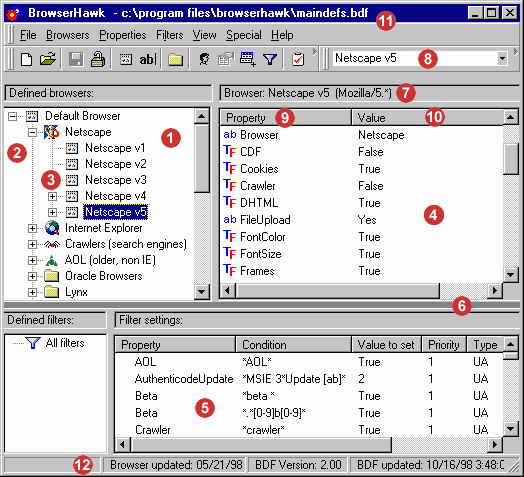
Task: Click right arrow of property list scrollbar
Action: coord(495,290)
